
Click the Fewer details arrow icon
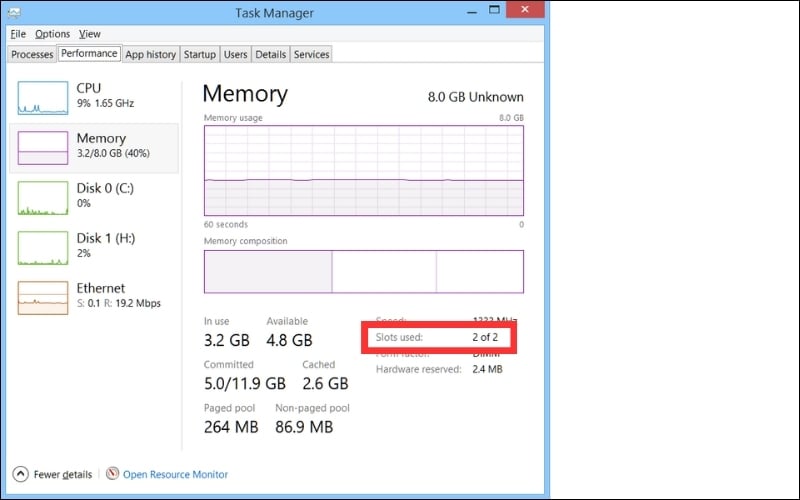click(20, 474)
